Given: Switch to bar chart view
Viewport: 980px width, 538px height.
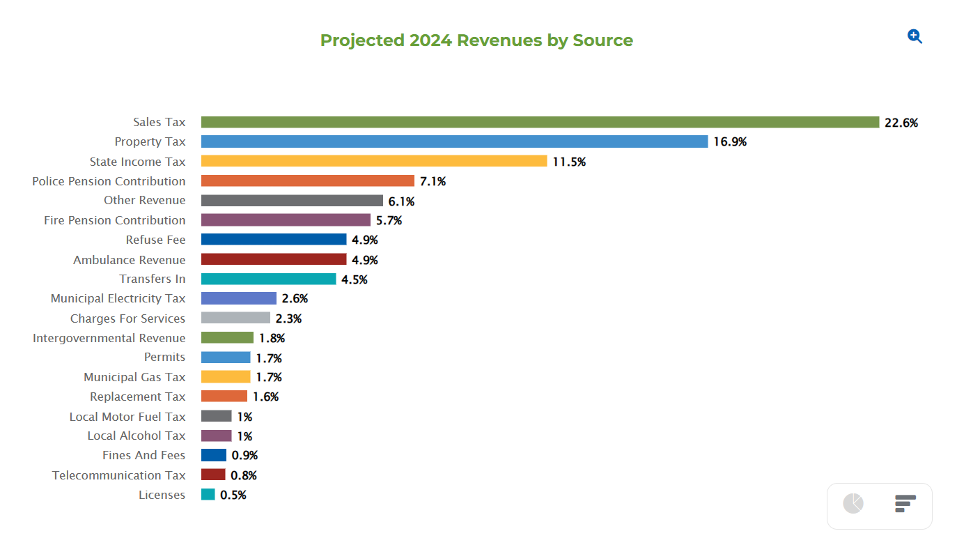Looking at the screenshot, I should click(x=905, y=503).
